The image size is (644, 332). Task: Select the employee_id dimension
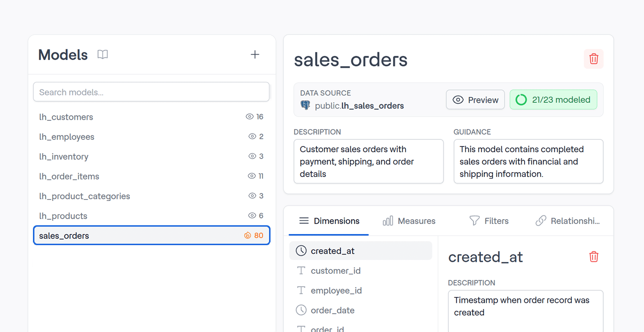click(361, 290)
